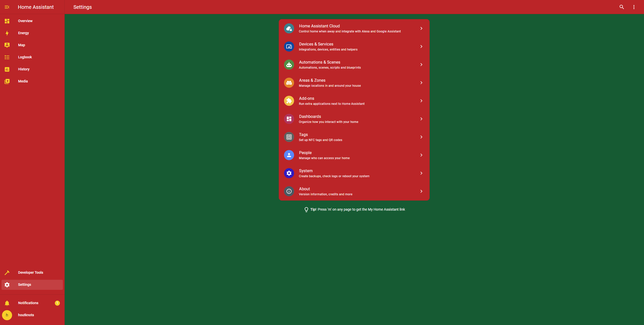
Task: Open Add-ons section
Action: [x=354, y=101]
